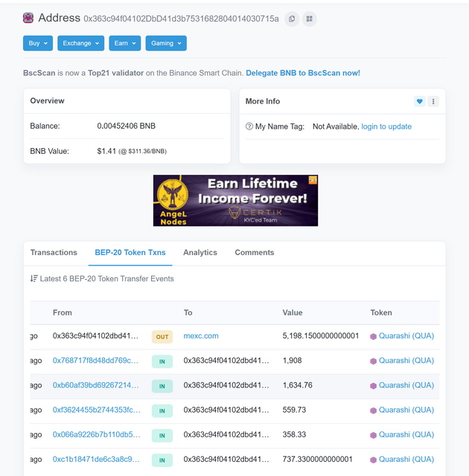Click the IN badge in 559.73 row
This screenshot has height=476, width=469.
162,411
